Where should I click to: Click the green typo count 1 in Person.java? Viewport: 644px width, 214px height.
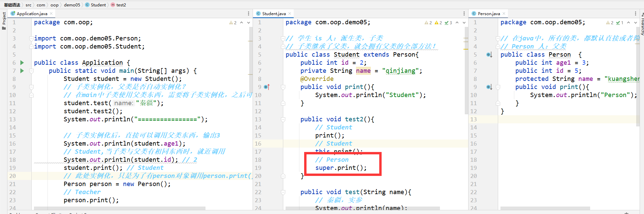(x=620, y=23)
